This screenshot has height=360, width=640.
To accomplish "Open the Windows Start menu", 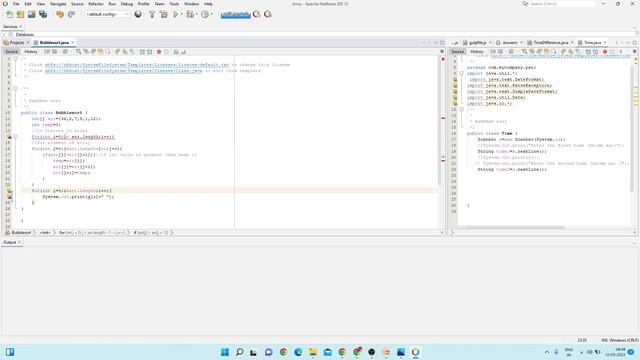I will pos(225,352).
